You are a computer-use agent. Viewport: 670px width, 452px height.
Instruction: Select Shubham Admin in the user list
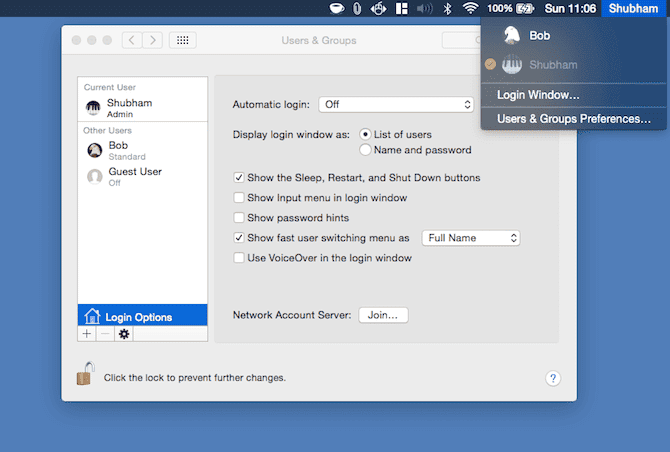(x=142, y=108)
